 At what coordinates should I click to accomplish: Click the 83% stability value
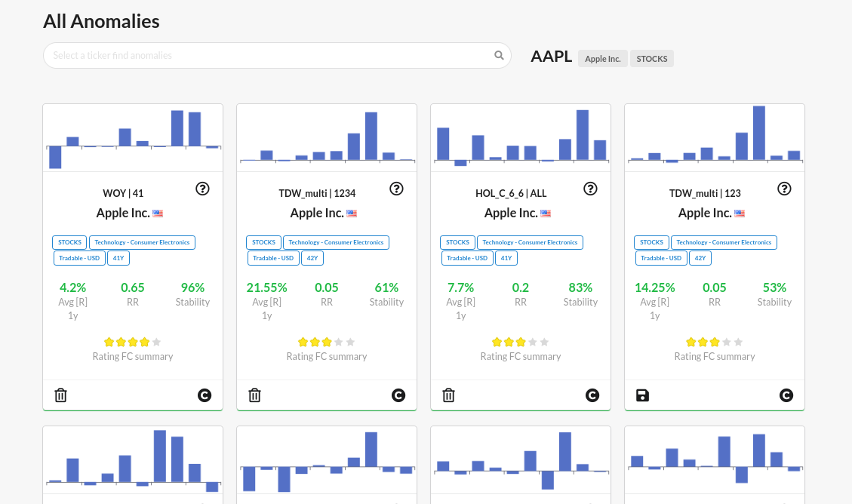(x=581, y=288)
